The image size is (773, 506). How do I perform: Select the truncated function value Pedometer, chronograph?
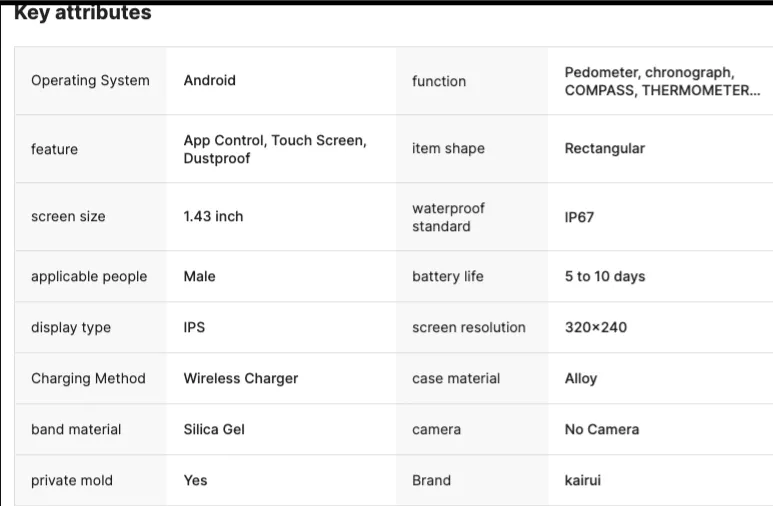coord(662,81)
